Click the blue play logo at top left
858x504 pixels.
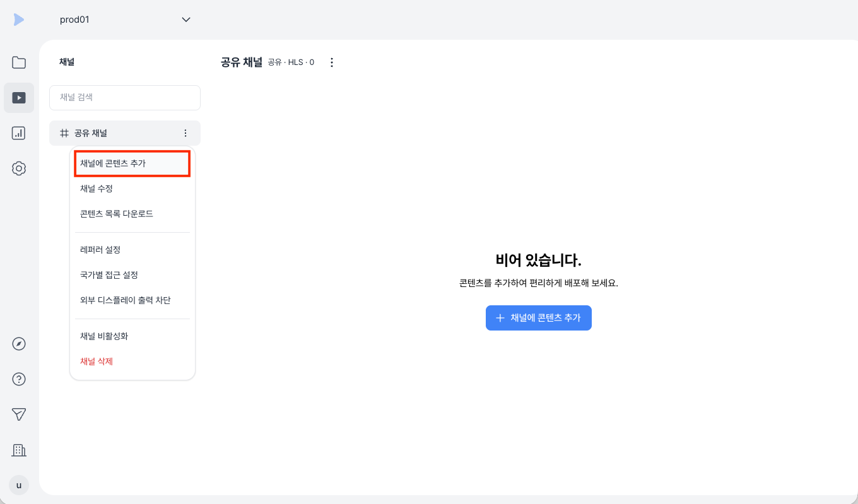coord(19,20)
